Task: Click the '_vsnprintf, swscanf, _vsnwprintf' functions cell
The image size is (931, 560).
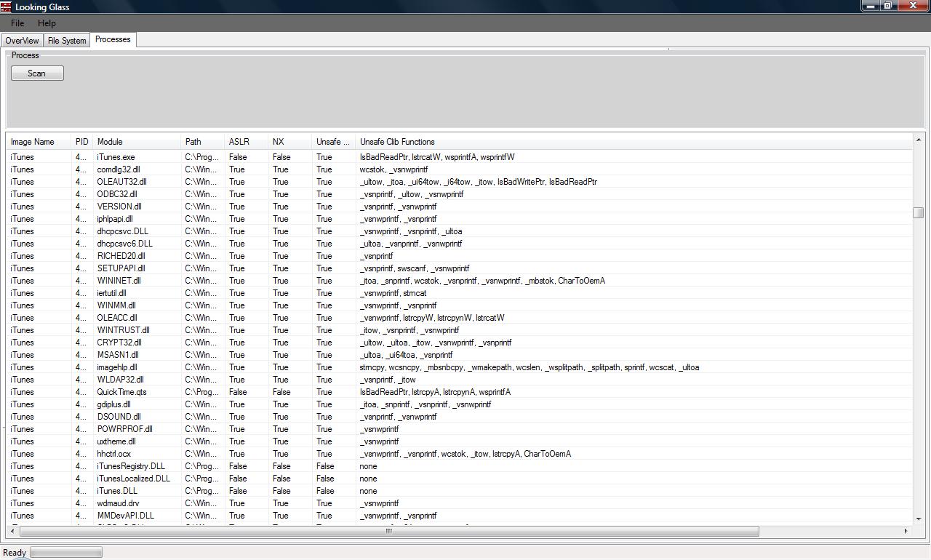Action: pyautogui.click(x=415, y=268)
